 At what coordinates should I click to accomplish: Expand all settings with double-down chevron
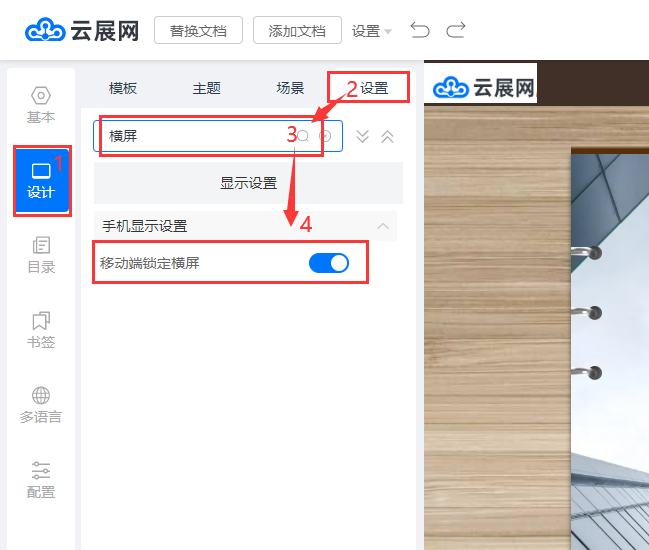coord(363,136)
